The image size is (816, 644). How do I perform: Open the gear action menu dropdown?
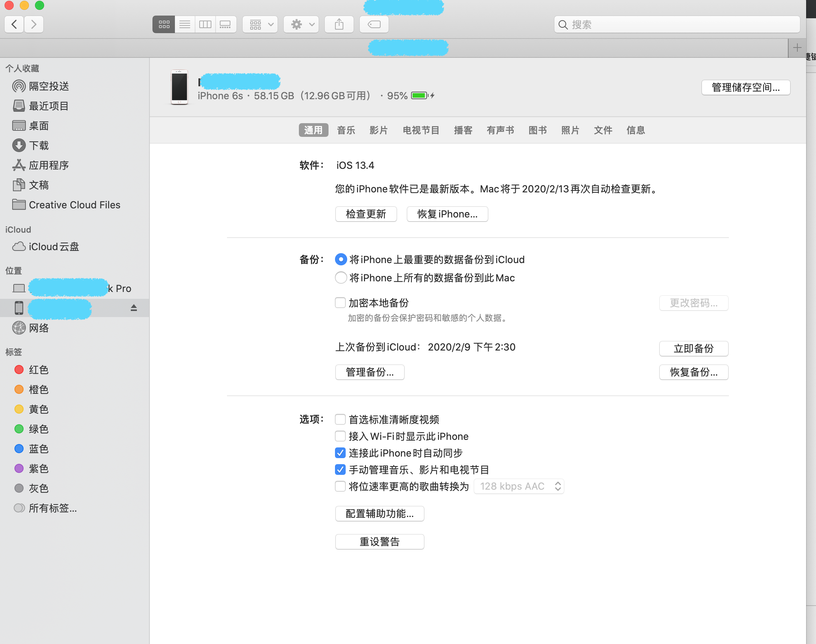[302, 25]
